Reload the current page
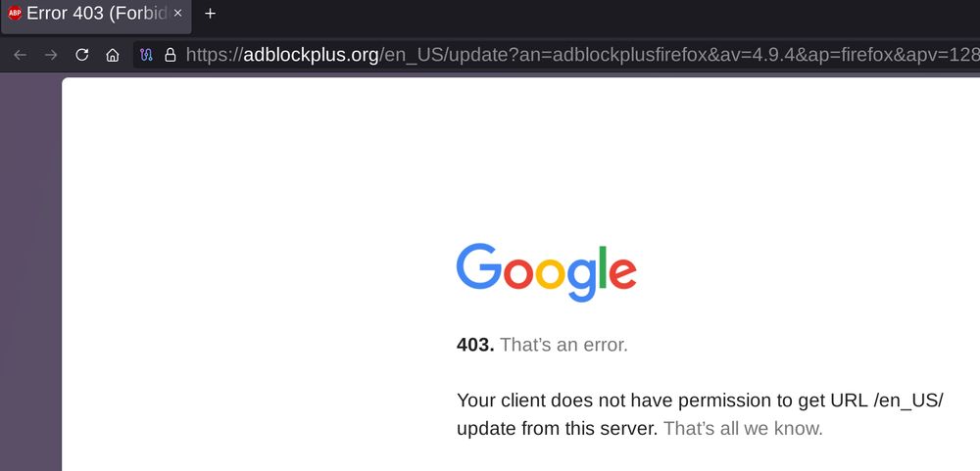The height and width of the screenshot is (471, 980). pos(82,55)
